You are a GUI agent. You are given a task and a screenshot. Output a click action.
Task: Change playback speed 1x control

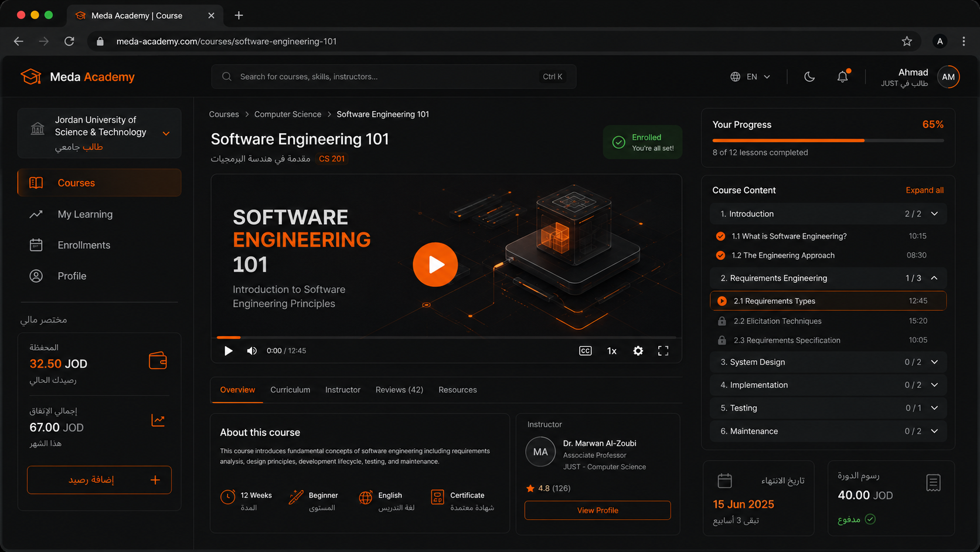click(x=612, y=351)
